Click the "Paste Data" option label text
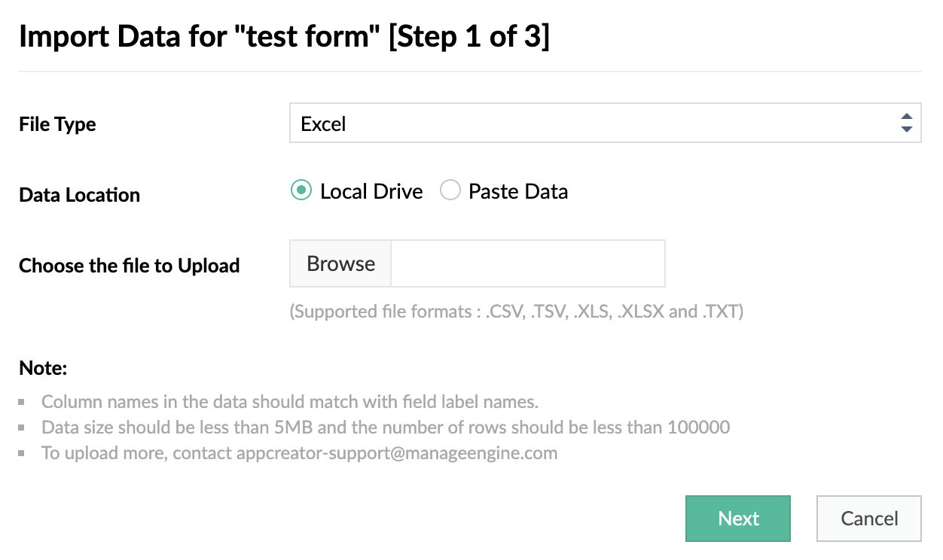Viewport: 943px width, 560px height. click(x=518, y=191)
